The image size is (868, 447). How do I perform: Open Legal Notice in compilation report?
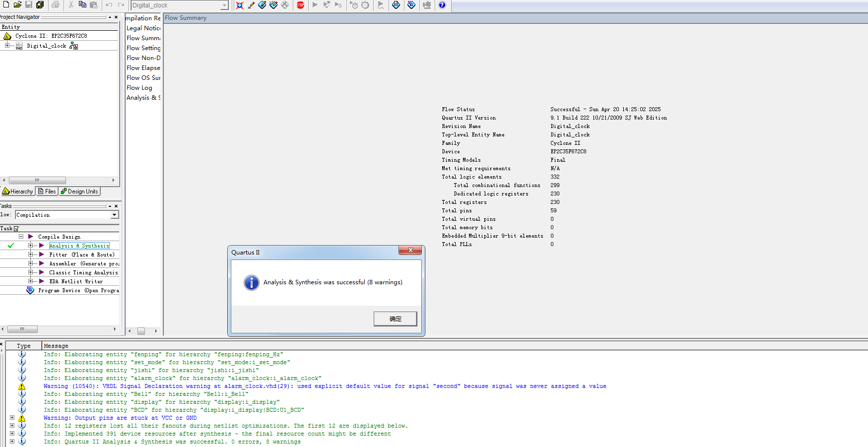[x=143, y=28]
